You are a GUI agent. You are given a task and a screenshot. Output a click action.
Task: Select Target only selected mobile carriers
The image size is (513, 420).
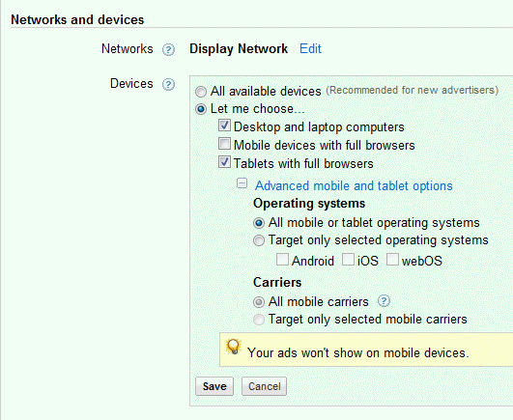pyautogui.click(x=259, y=320)
